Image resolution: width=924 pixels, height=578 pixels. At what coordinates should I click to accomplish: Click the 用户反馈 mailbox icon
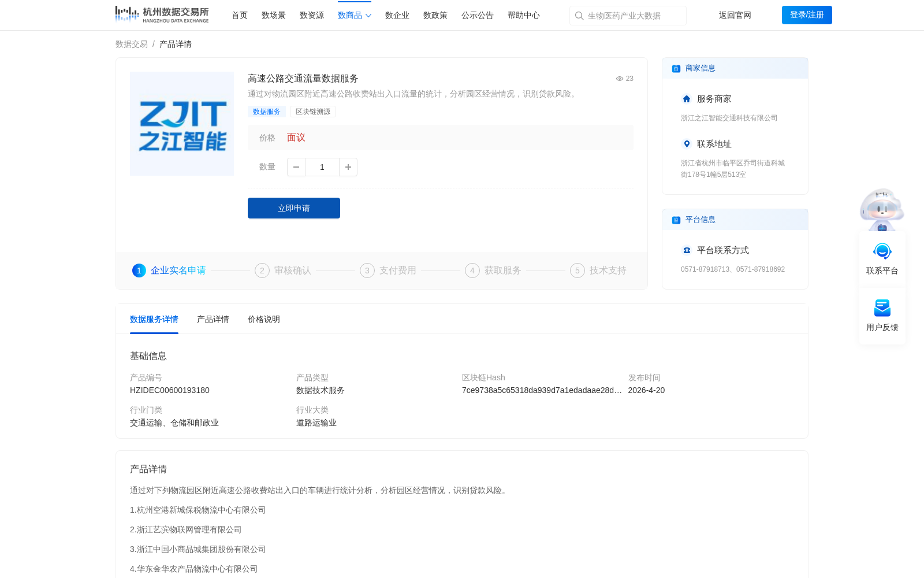pos(882,308)
